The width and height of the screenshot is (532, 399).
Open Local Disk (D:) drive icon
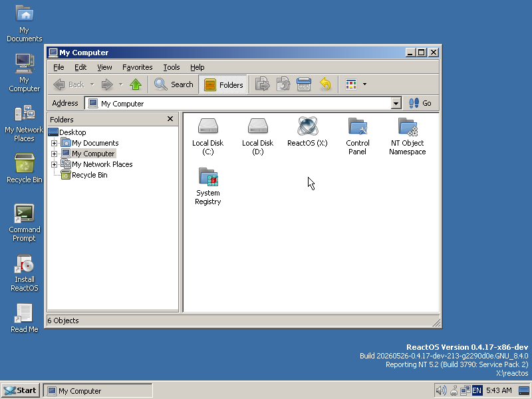257,126
